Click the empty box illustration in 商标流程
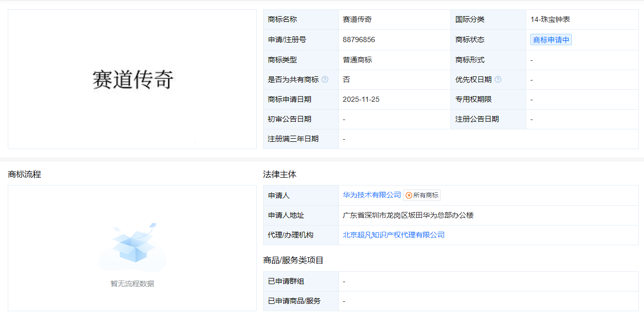 point(132,247)
